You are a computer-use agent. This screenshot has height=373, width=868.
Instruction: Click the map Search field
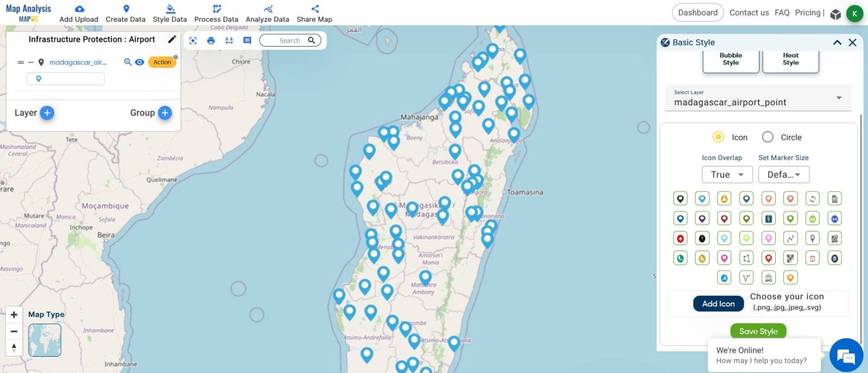point(290,40)
